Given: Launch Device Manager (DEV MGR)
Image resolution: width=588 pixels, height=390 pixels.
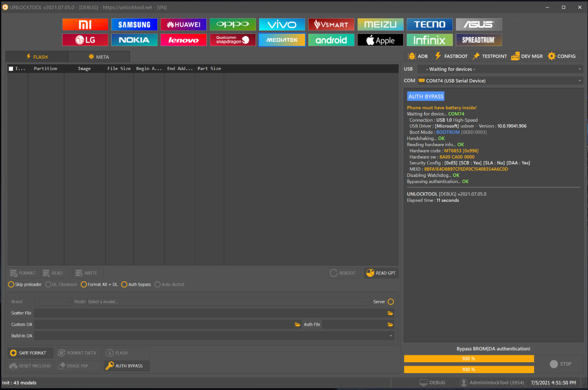Looking at the screenshot, I should (527, 56).
